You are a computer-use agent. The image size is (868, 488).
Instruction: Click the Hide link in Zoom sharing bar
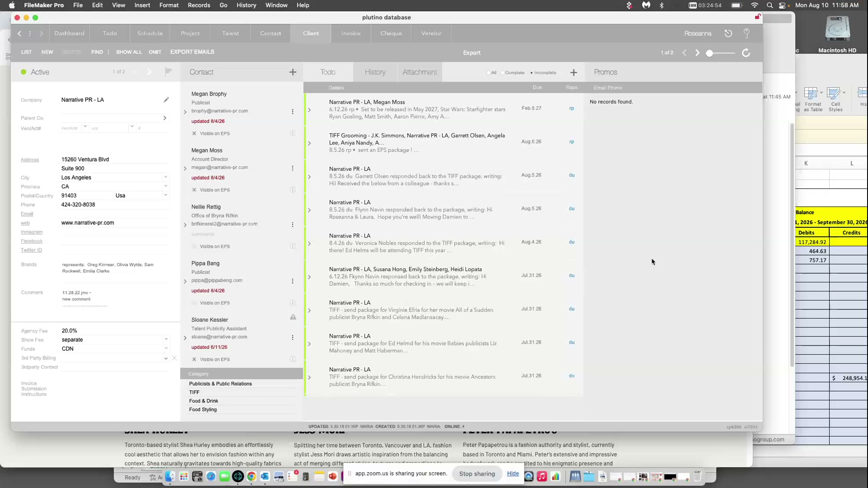coord(513,474)
